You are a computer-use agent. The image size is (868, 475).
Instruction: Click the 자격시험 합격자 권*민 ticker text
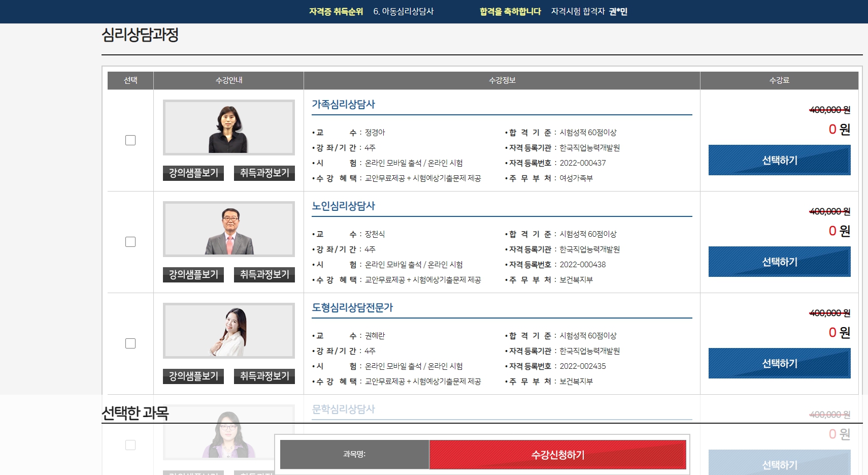tap(589, 11)
